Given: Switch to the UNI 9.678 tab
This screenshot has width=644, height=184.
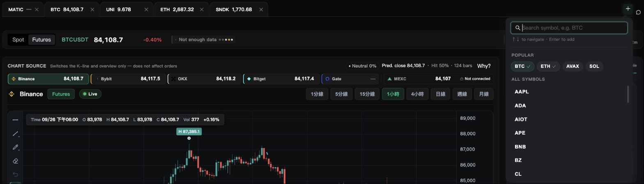Looking at the screenshot, I should tap(126, 9).
